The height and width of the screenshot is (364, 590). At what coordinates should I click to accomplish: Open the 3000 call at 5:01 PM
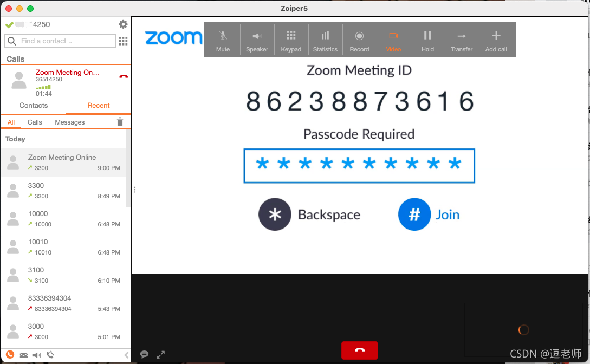[x=64, y=331]
